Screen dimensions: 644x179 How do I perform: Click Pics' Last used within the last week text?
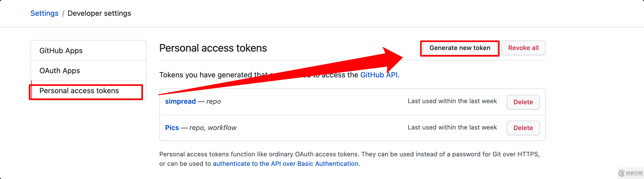[x=452, y=127]
